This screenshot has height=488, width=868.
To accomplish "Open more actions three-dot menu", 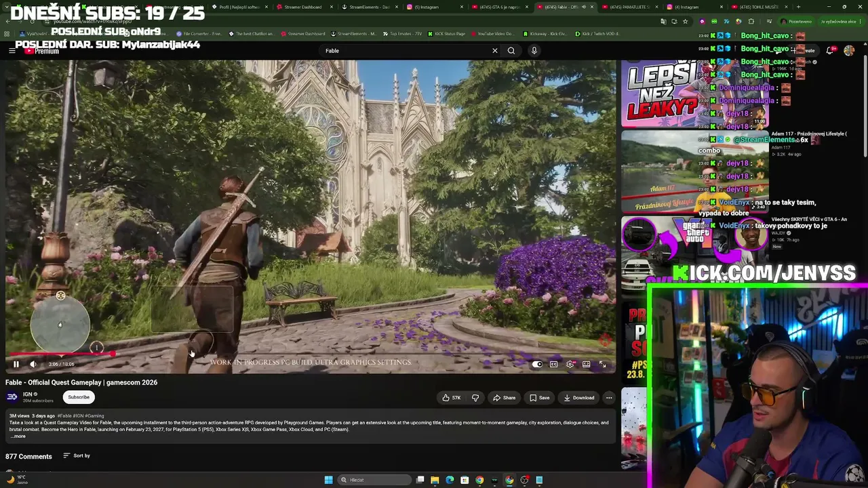I will 609,398.
